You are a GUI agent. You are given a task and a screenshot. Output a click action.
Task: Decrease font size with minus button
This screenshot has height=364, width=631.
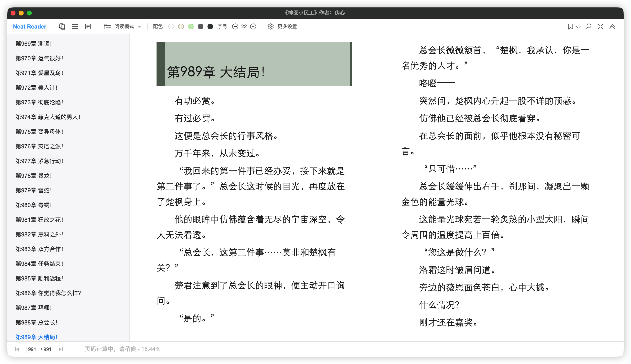click(235, 26)
